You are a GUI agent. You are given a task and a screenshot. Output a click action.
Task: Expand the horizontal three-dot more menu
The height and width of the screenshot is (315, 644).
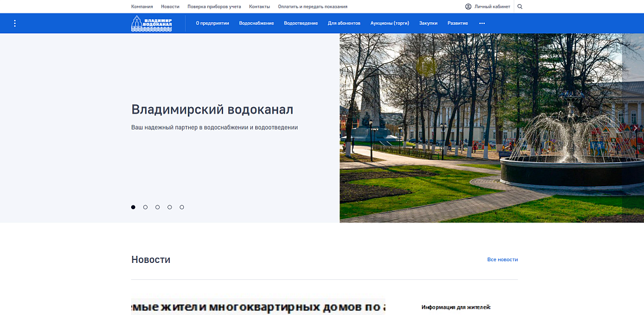[482, 23]
